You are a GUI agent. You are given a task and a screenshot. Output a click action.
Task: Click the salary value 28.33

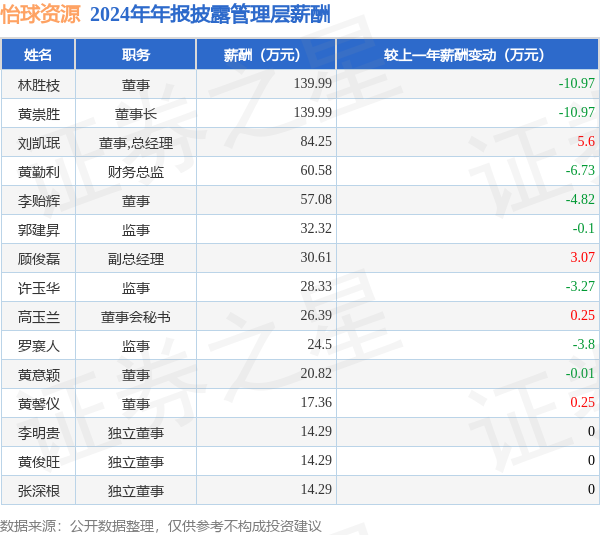[x=316, y=286]
